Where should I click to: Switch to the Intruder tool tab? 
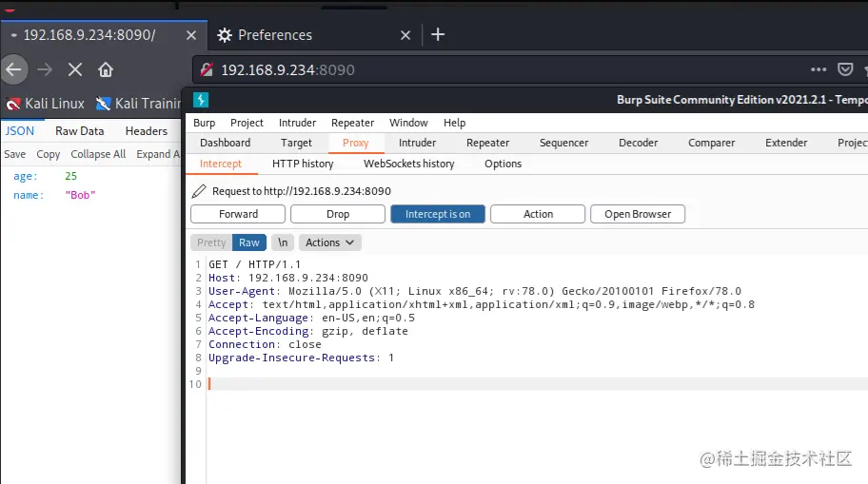418,143
